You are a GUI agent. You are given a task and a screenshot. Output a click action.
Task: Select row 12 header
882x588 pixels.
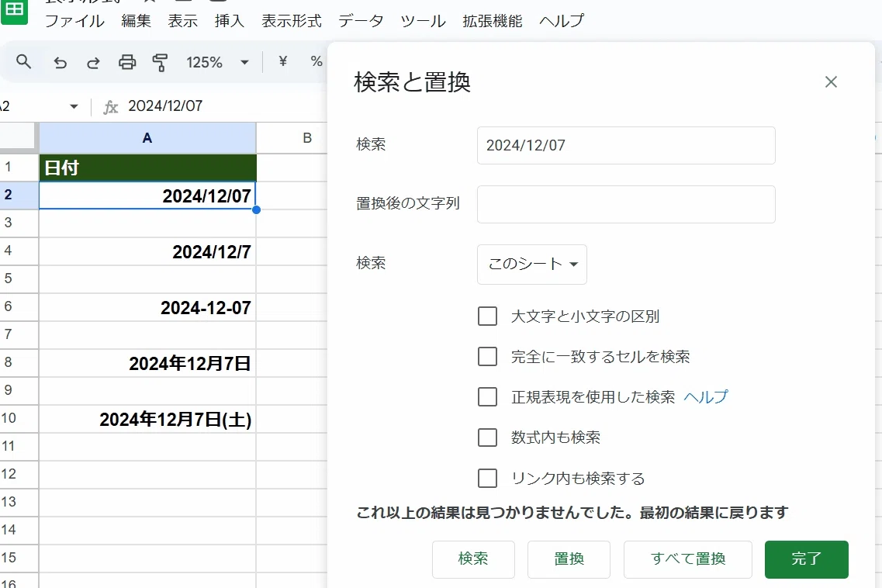click(x=19, y=474)
